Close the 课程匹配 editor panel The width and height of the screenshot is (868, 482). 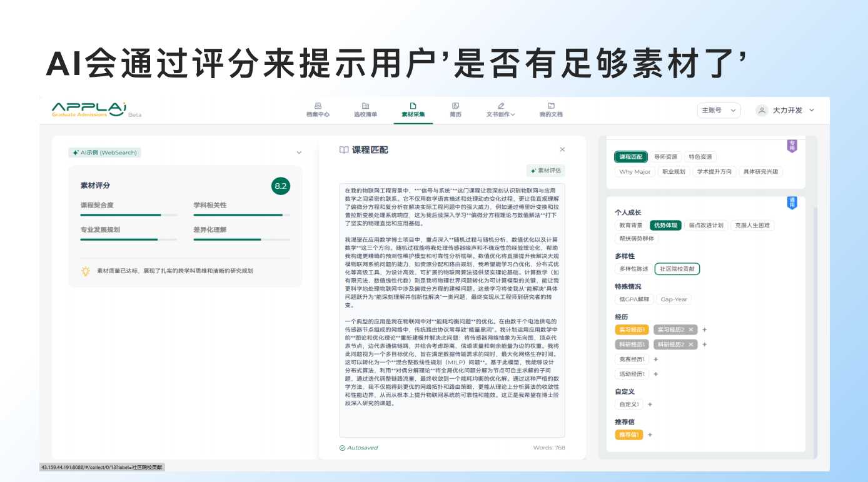click(x=562, y=149)
